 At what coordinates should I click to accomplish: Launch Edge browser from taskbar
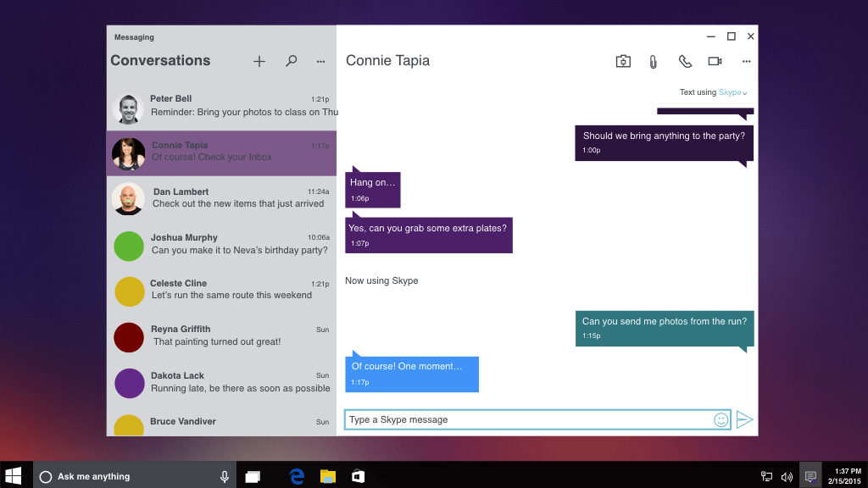[x=297, y=476]
